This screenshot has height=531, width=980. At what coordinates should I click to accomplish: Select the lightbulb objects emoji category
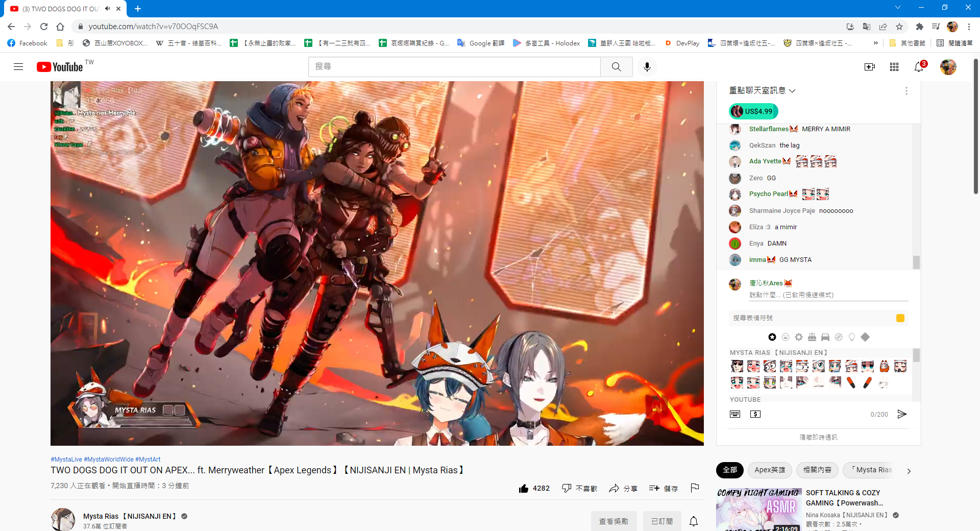[852, 337]
